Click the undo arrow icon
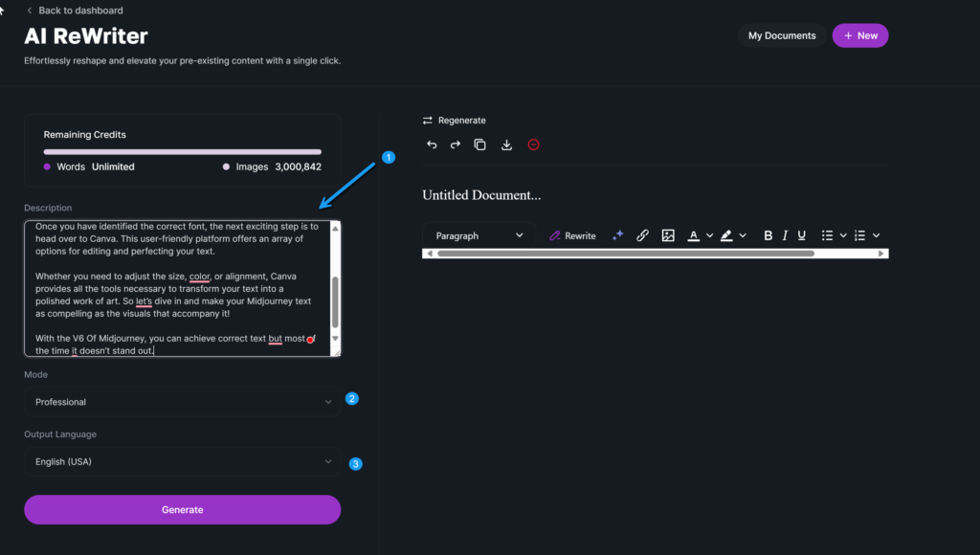Image resolution: width=980 pixels, height=555 pixels. [x=432, y=144]
